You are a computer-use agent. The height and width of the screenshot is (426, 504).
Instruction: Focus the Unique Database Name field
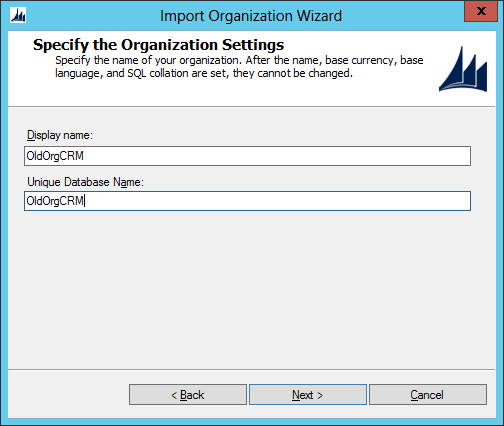point(247,201)
